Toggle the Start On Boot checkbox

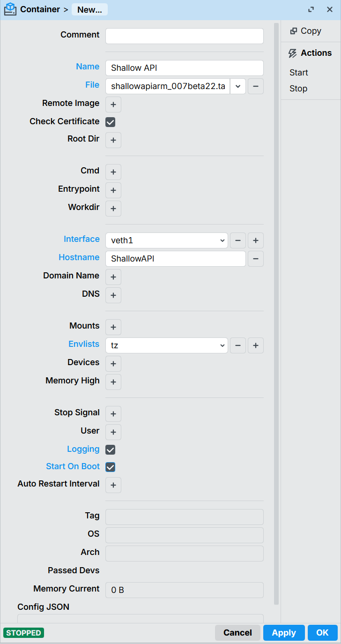(111, 467)
